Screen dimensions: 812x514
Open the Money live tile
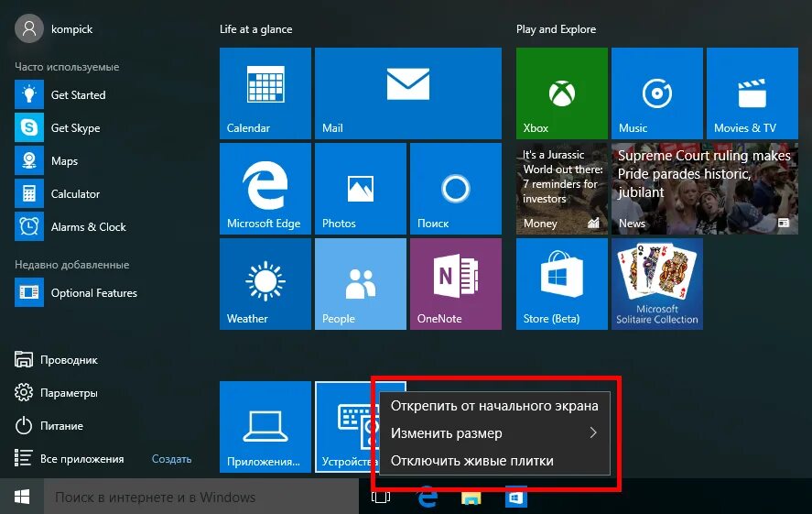click(x=562, y=189)
